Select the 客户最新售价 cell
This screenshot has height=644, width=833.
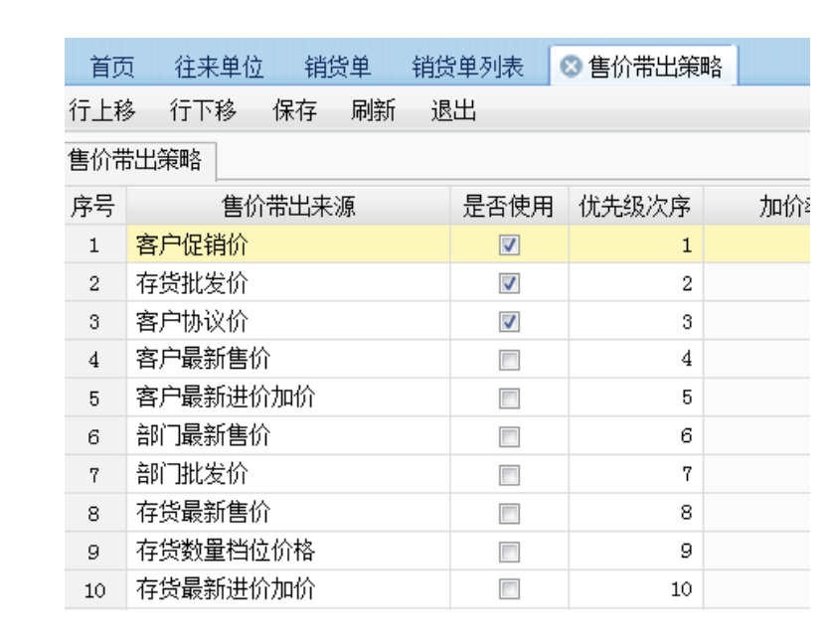(288, 360)
